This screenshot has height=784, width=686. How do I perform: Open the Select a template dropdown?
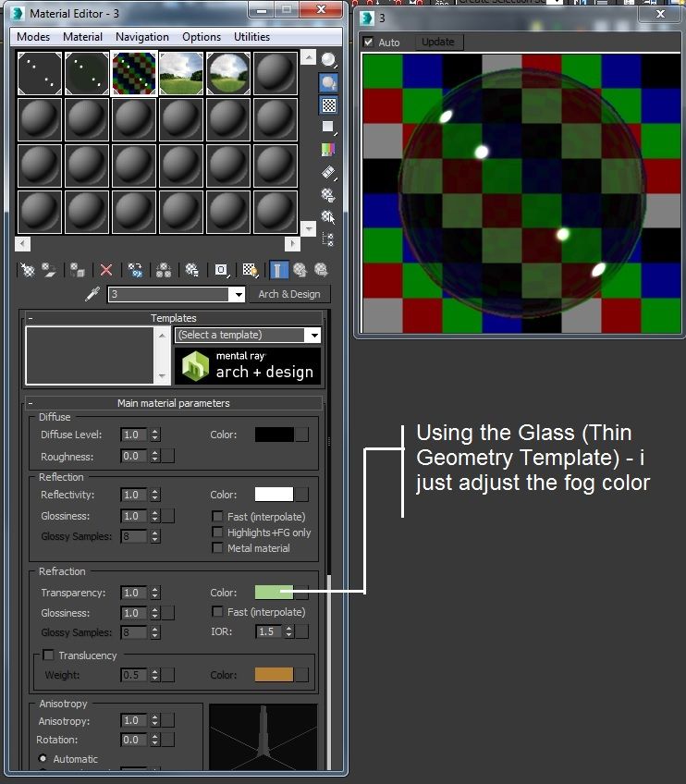(248, 335)
